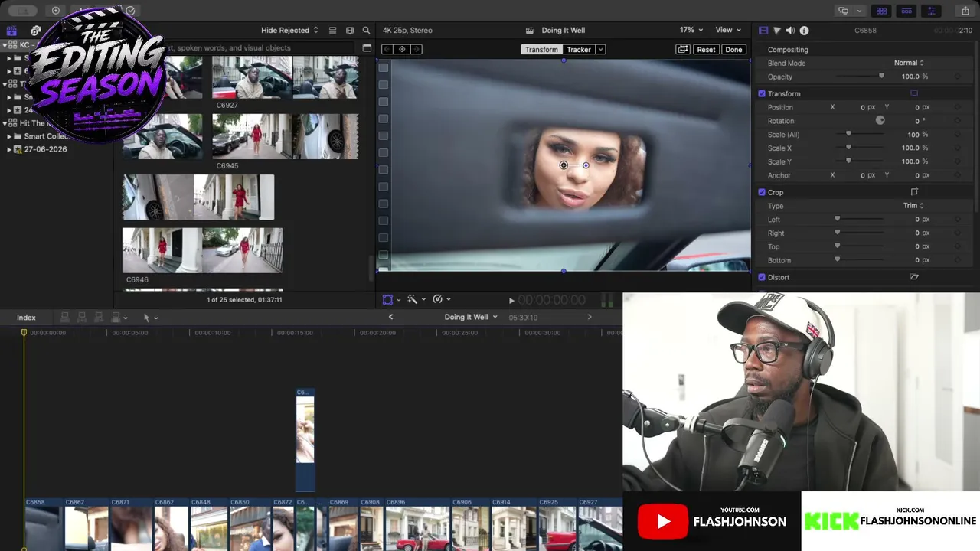Open the timeline Index
Viewport: 980px width, 551px height.
pos(26,318)
